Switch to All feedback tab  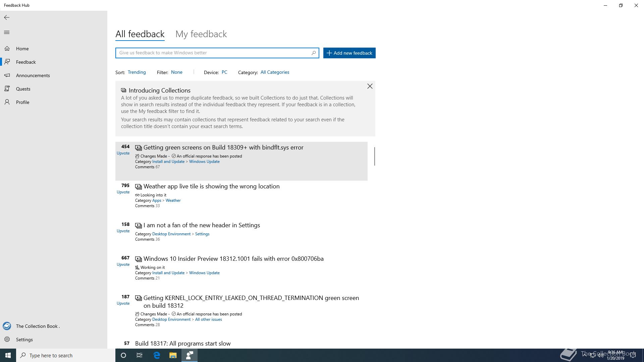click(140, 34)
